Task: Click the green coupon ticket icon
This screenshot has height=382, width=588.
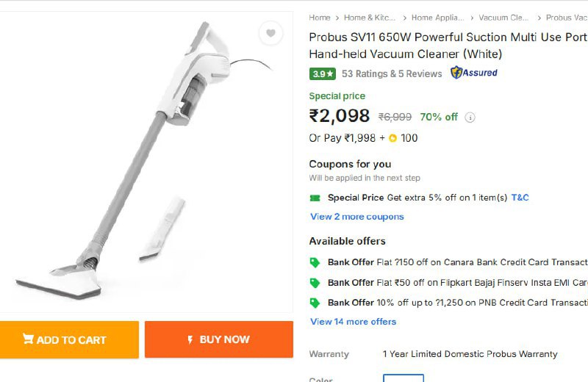Action: tap(315, 198)
